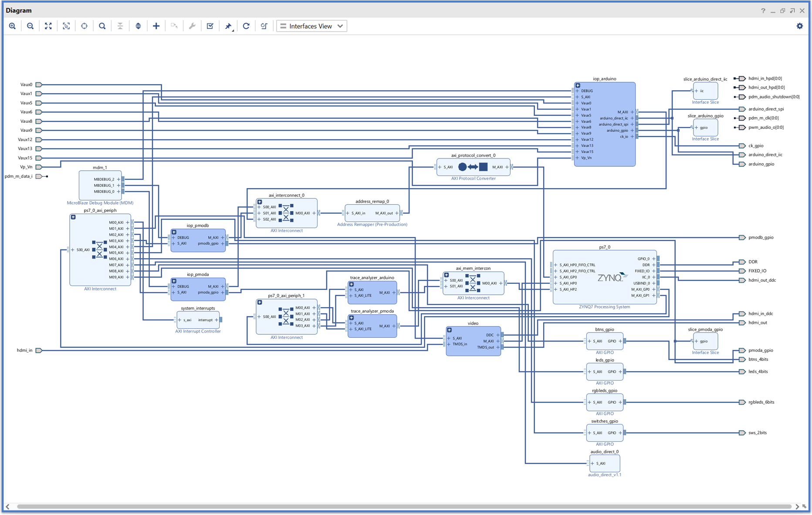Select the btns_gpio AXI GPIO block
Image resolution: width=812 pixels, height=515 pixels.
coord(605,341)
